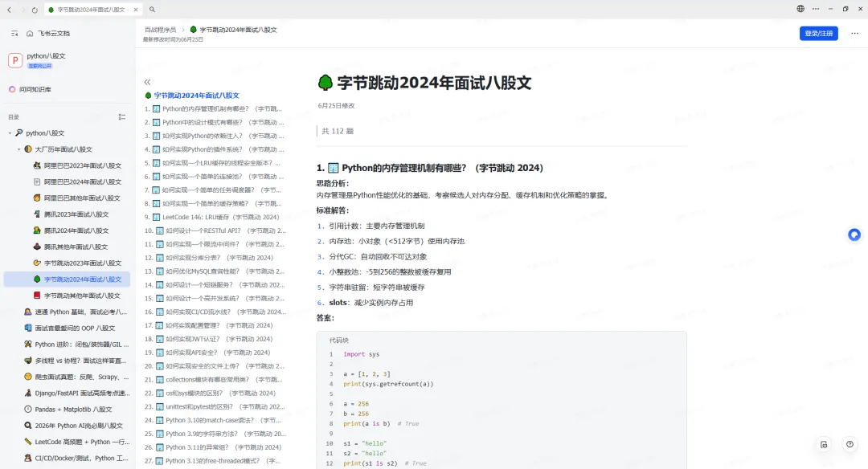The image size is (868, 469).
Task: Collapse the python八股文 tree root arrow
Action: click(x=10, y=133)
